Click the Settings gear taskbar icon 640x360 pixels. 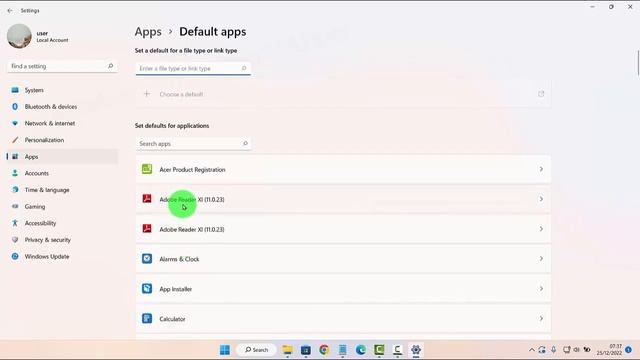click(x=416, y=350)
